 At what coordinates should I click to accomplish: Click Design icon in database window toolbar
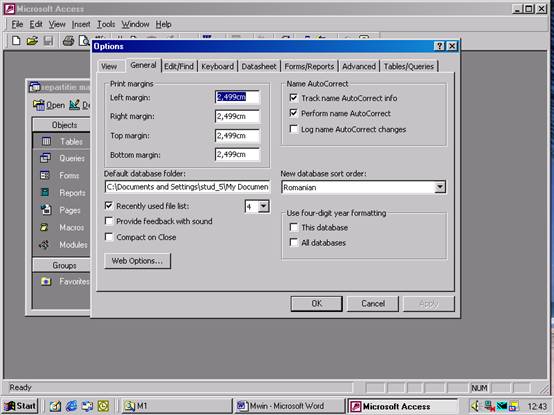tap(74, 105)
